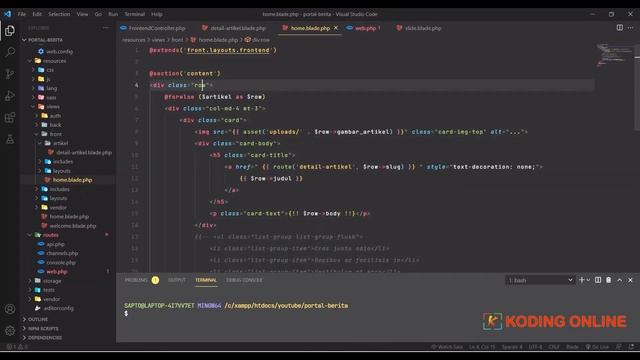Open editor More Actions ellipsis
This screenshot has height=360, width=640.
tap(631, 28)
